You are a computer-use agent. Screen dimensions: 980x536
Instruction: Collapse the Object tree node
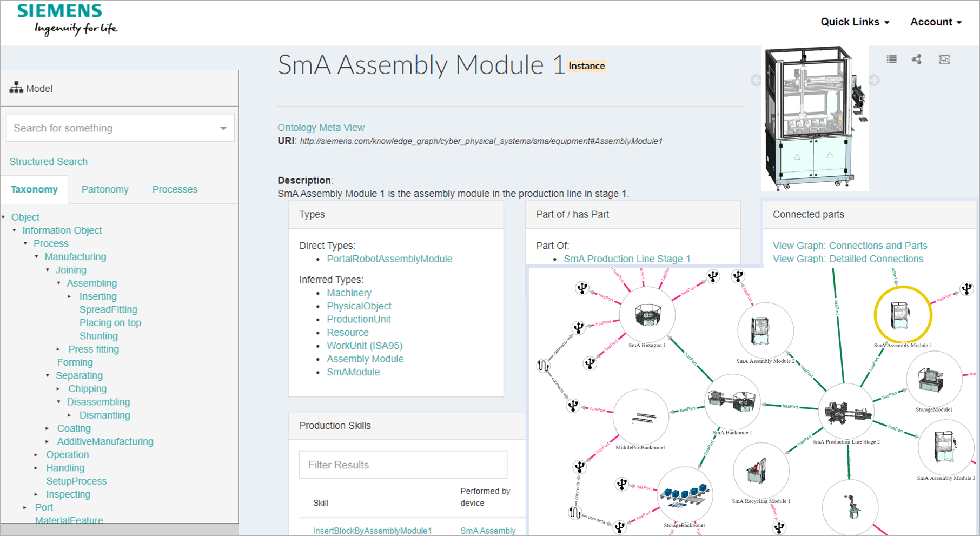[x=4, y=217]
